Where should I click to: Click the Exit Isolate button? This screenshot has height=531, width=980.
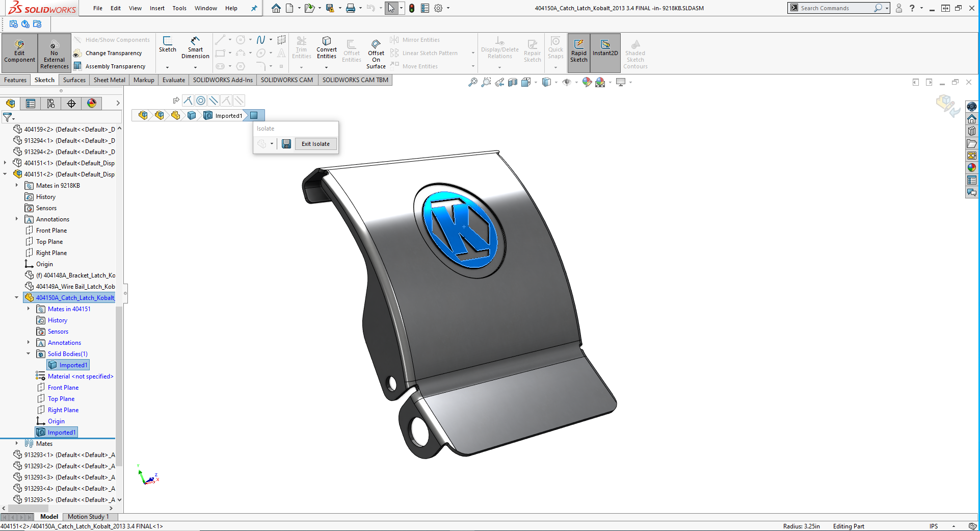click(315, 144)
